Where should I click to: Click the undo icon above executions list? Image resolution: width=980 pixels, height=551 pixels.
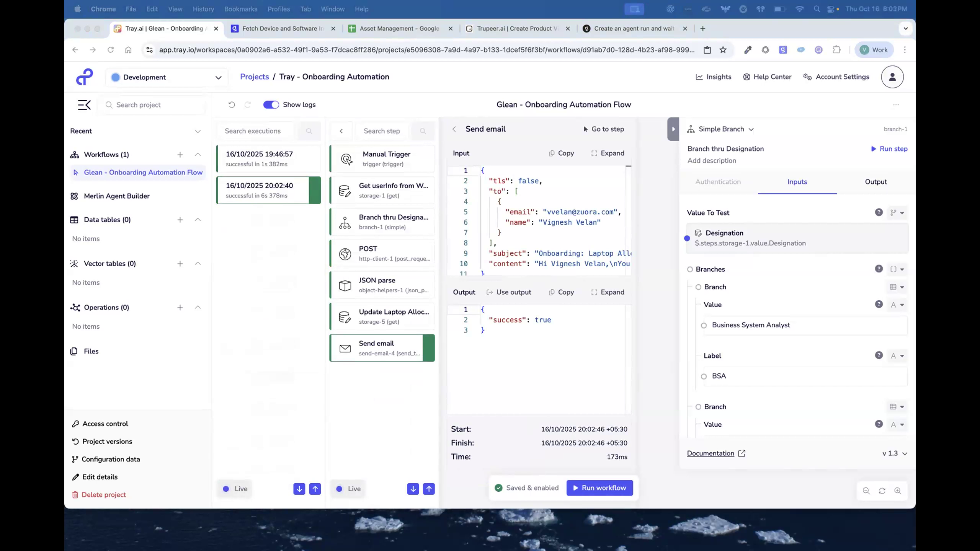(x=232, y=104)
